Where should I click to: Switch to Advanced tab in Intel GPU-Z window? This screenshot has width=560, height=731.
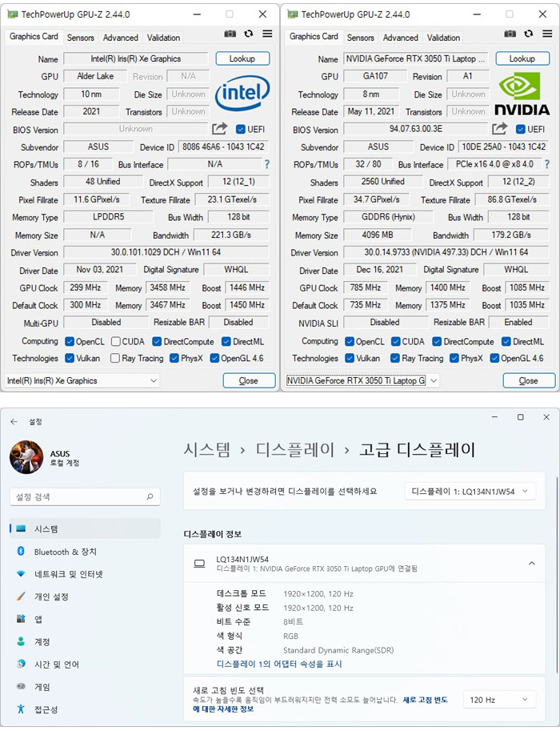pyautogui.click(x=120, y=38)
